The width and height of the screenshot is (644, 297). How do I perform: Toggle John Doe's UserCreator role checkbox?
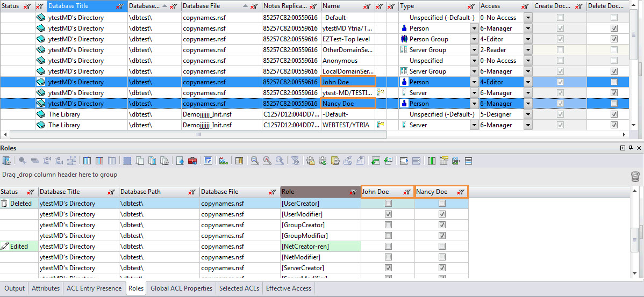pyautogui.click(x=388, y=204)
